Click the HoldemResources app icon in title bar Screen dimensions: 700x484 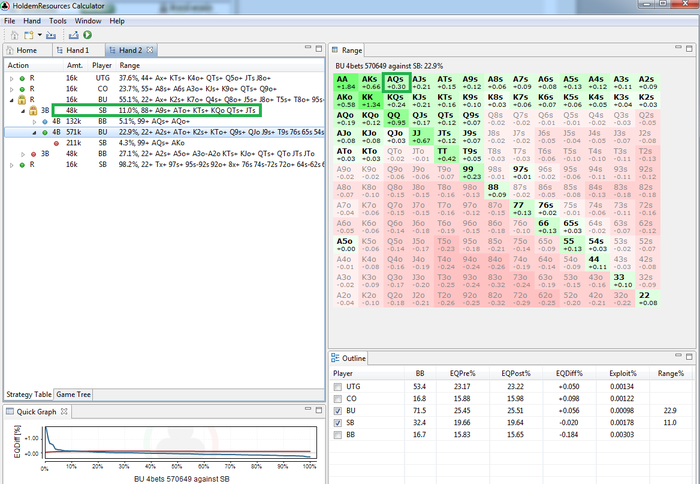[6, 6]
